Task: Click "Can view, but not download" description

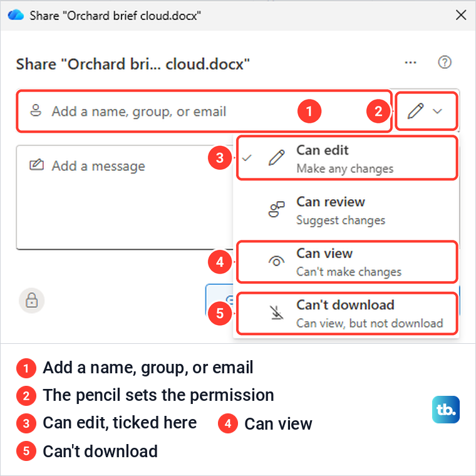Action: pos(370,323)
